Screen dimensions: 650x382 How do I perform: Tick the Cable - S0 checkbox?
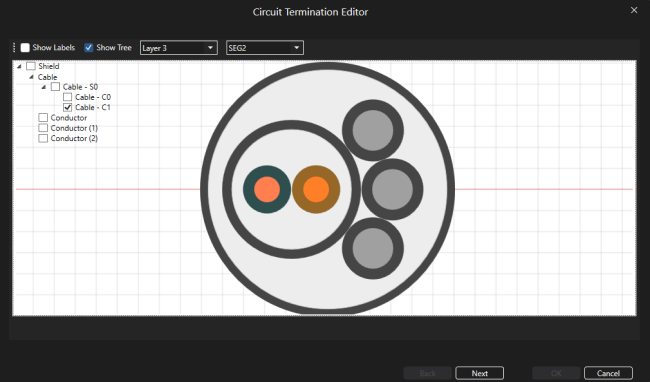point(55,87)
